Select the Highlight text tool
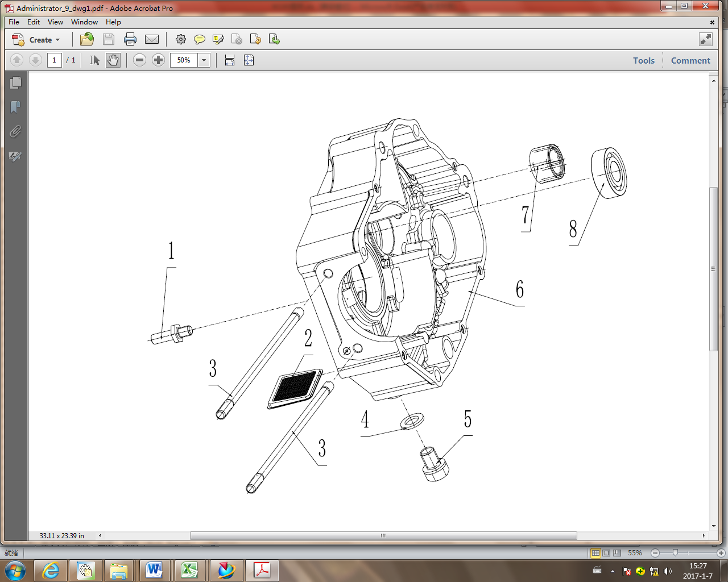 (x=218, y=39)
